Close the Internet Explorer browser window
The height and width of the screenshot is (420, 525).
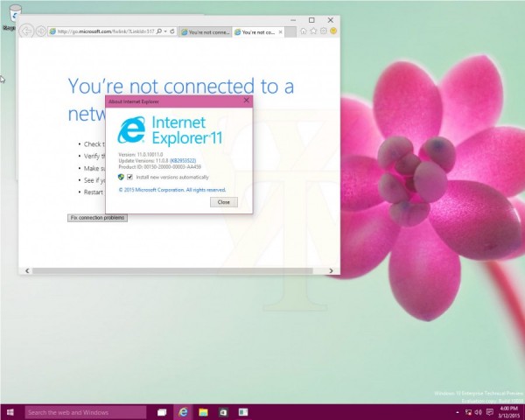[331, 20]
